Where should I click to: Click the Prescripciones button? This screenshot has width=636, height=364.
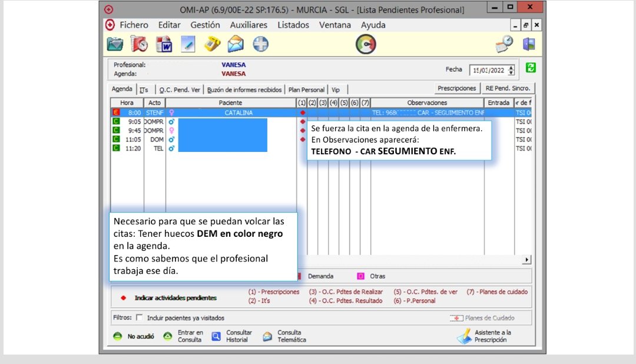point(457,88)
